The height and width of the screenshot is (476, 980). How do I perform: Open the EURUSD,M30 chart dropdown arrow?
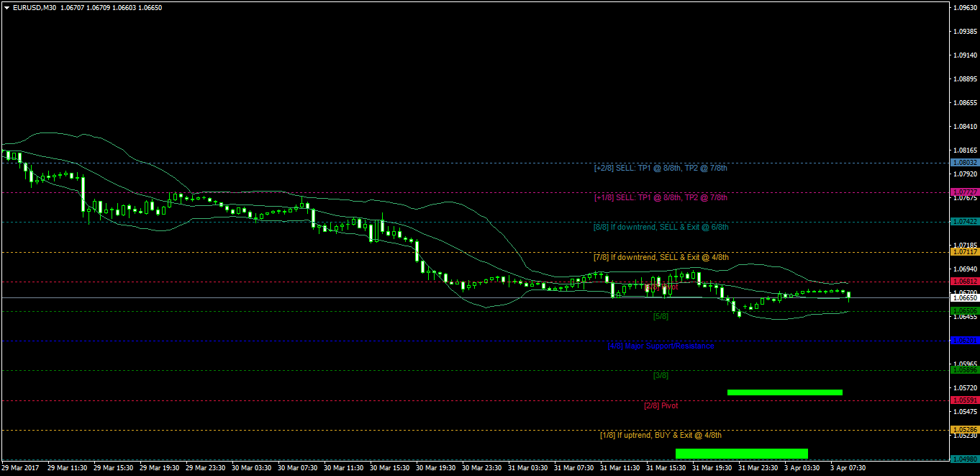pyautogui.click(x=6, y=7)
